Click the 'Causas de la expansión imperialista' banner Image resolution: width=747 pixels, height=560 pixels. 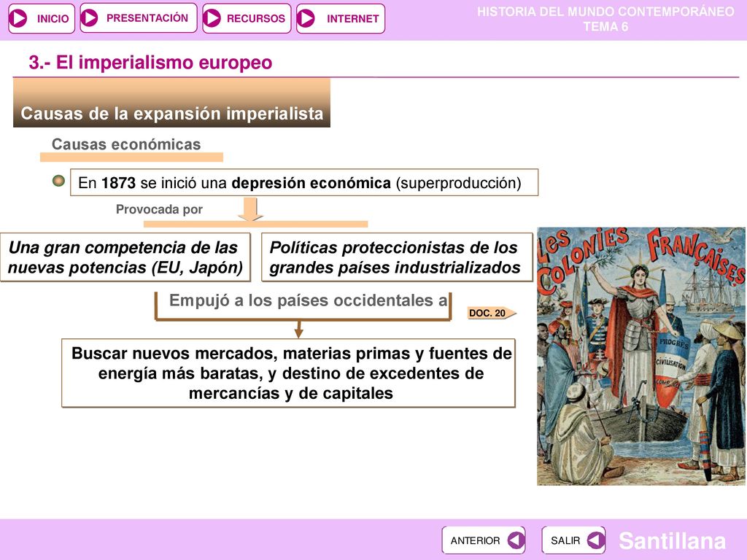[171, 103]
